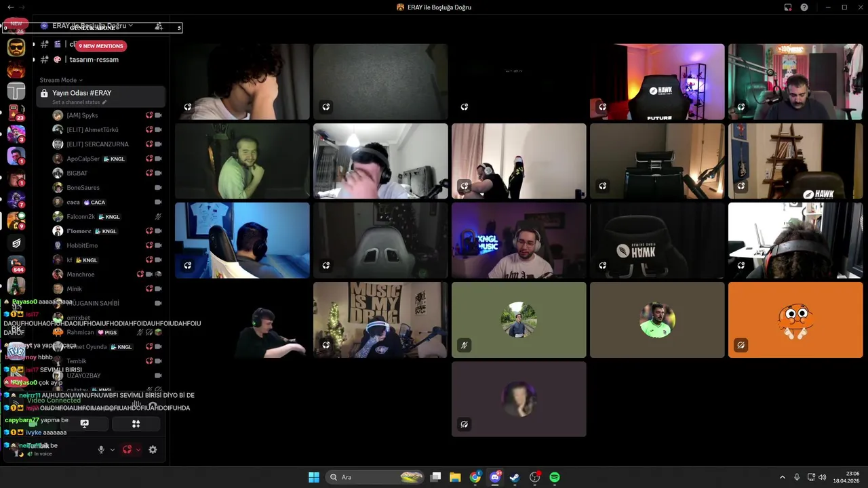
Task: Open Steam from the taskbar
Action: (515, 477)
